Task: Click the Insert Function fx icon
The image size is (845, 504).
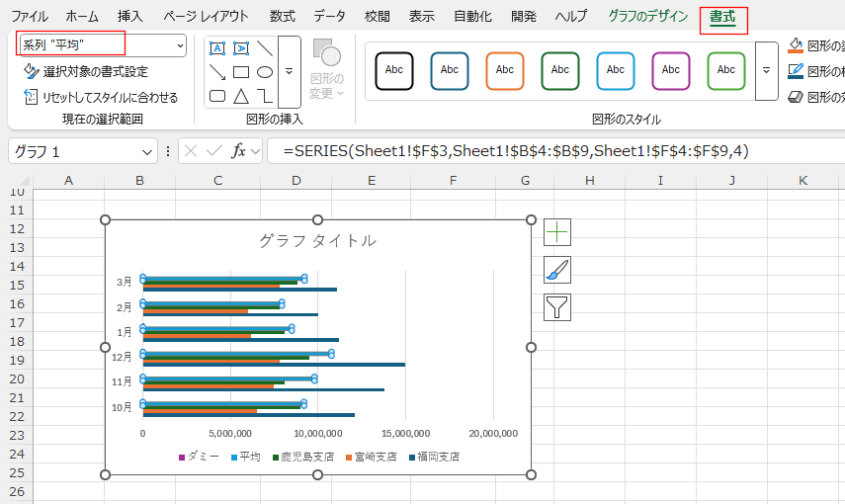Action: 238,151
